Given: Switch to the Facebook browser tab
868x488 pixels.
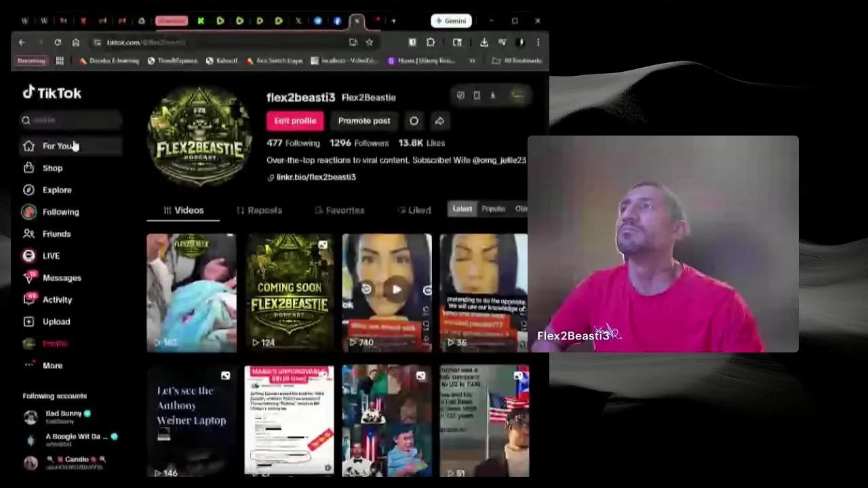Looking at the screenshot, I should (x=337, y=21).
